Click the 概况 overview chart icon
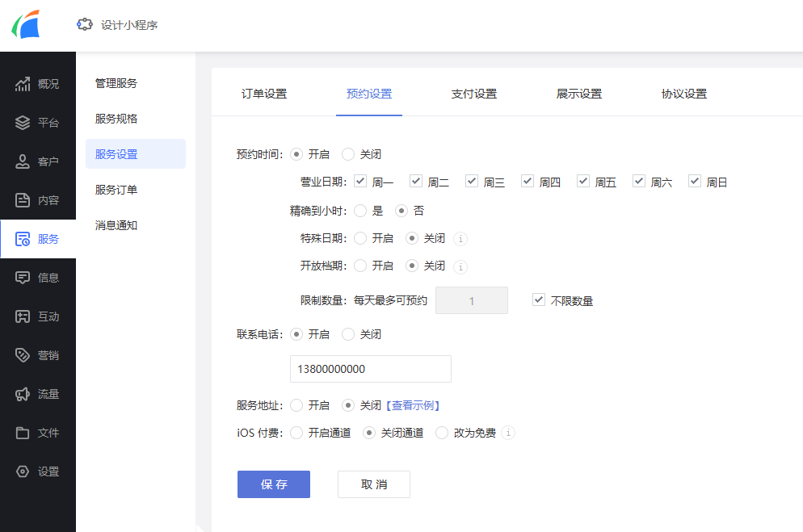 pyautogui.click(x=23, y=84)
